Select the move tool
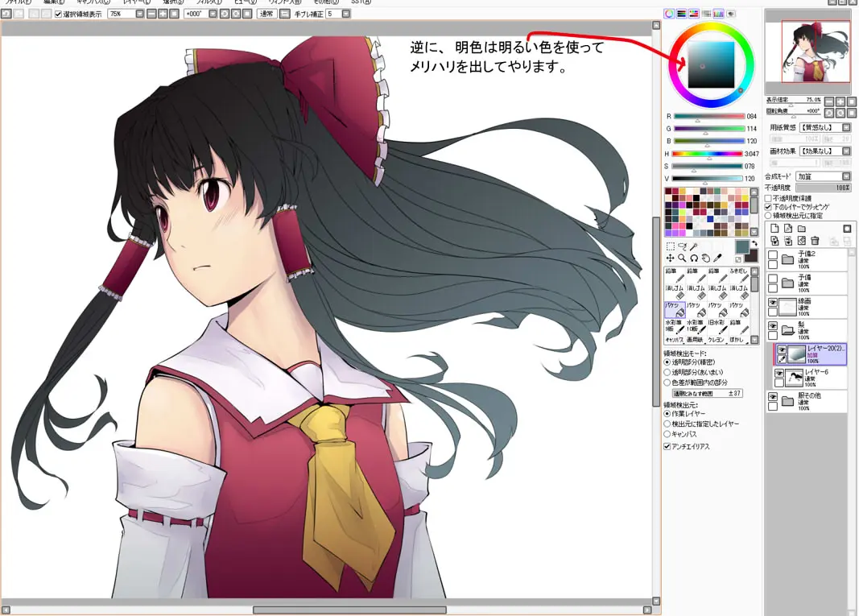The width and height of the screenshot is (859, 616). pyautogui.click(x=670, y=258)
